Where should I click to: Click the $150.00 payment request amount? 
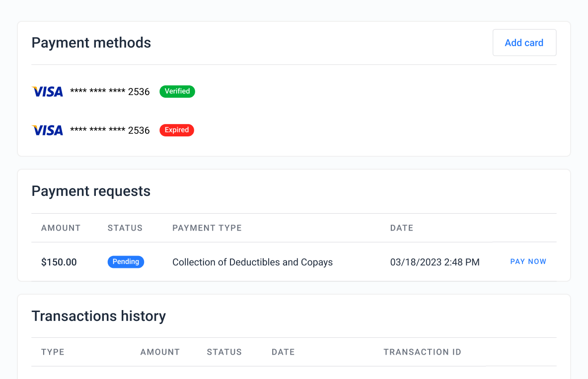tap(59, 262)
